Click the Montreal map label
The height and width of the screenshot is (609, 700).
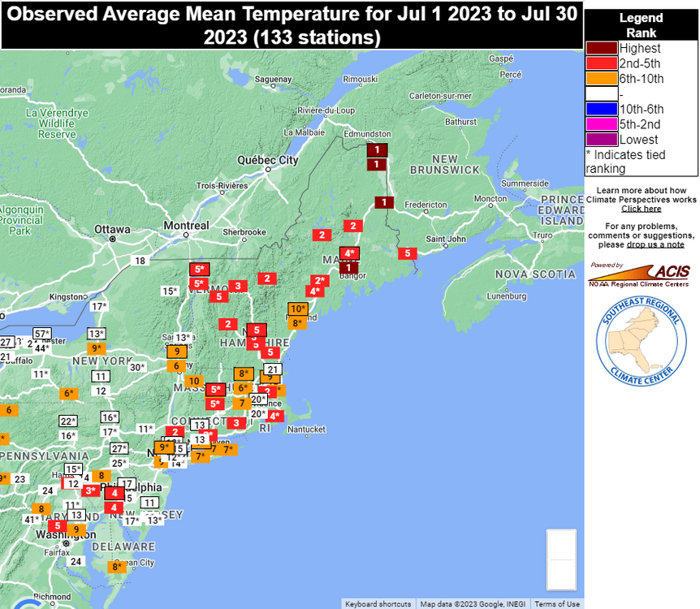[x=186, y=226]
